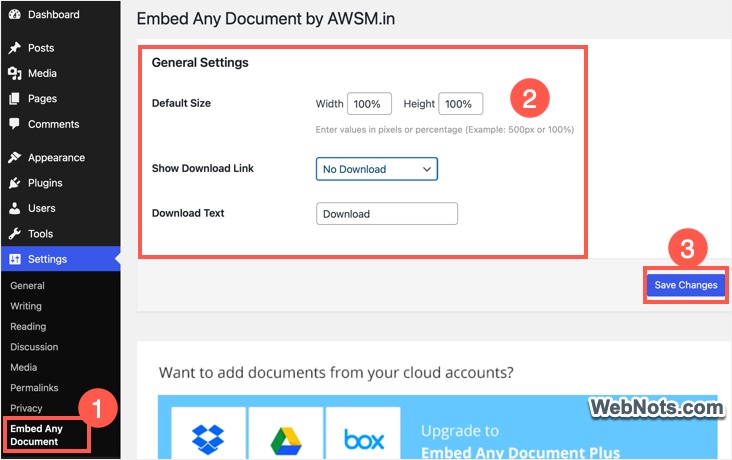Open the Pages menu label
The width and height of the screenshot is (732, 460).
coord(42,99)
